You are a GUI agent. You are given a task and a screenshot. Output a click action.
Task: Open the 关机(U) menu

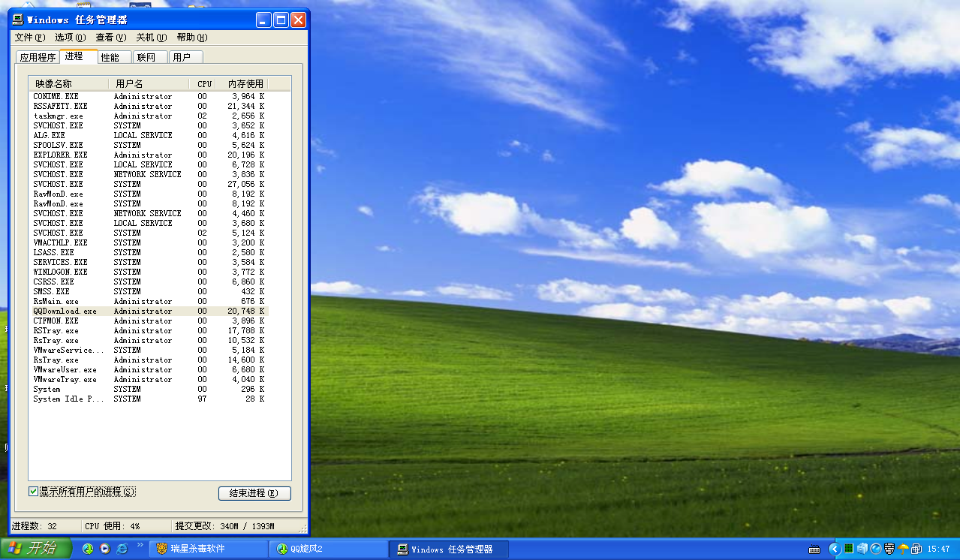tap(151, 38)
